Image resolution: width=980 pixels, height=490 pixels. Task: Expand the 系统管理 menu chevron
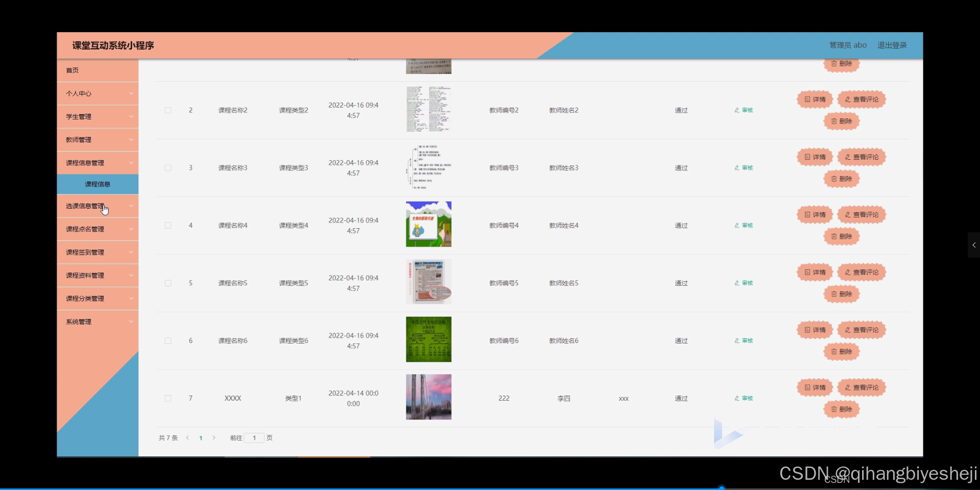pos(131,321)
